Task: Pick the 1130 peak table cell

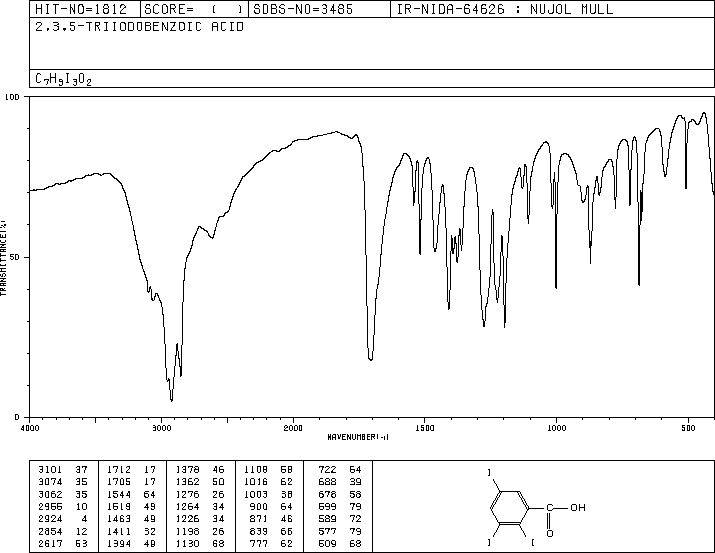Action: coord(187,543)
